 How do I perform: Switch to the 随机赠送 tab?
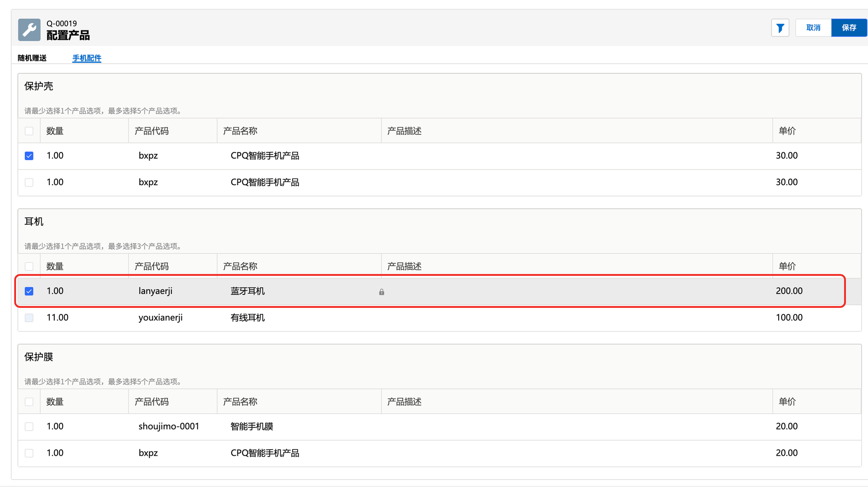[x=32, y=58]
